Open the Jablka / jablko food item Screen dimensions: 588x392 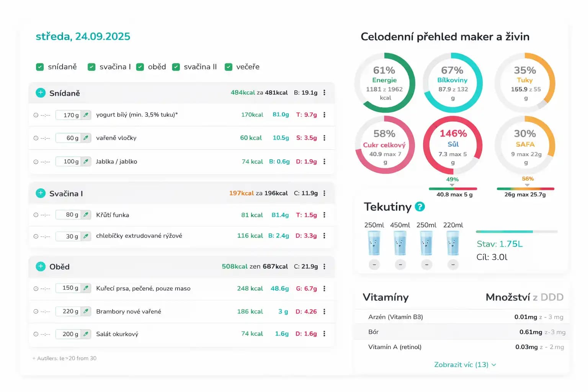[116, 162]
